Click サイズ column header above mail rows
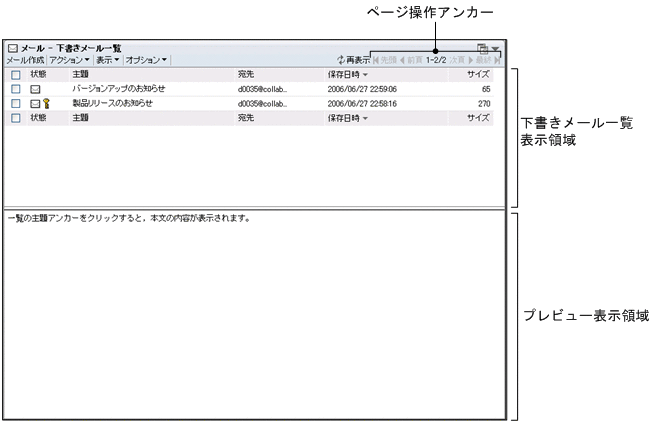 pyautogui.click(x=478, y=75)
